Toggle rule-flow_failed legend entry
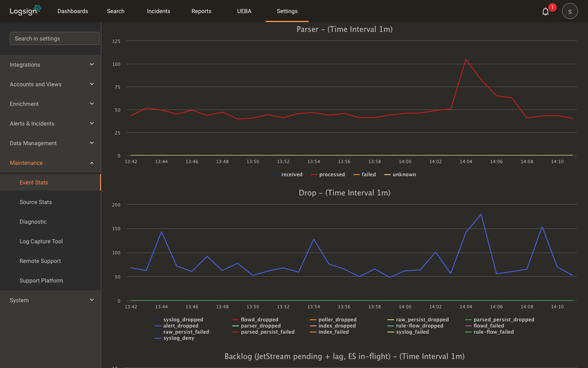 [490, 332]
